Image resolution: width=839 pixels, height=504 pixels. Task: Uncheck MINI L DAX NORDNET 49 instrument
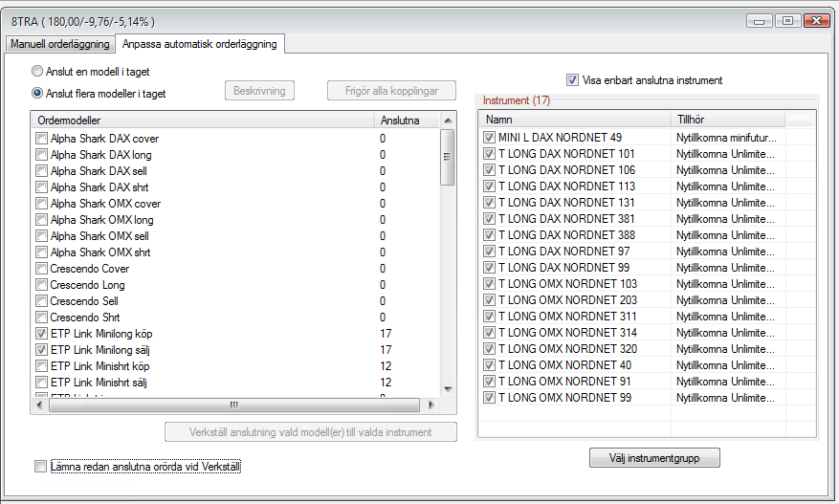click(x=489, y=138)
